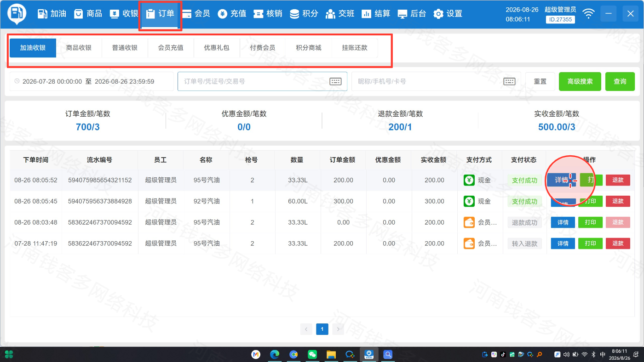
Task: Edit end date 2026-08-26 23:59:59
Action: click(124, 81)
